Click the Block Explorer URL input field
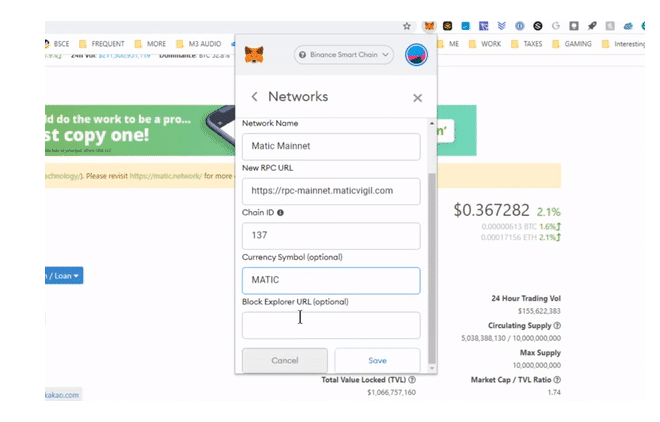 [331, 325]
